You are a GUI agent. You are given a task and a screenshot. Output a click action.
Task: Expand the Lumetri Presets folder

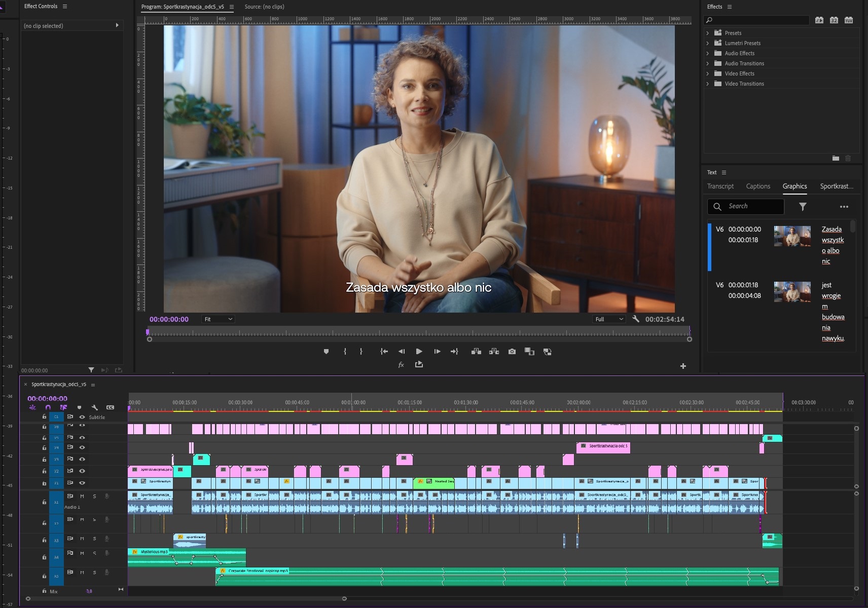click(708, 43)
